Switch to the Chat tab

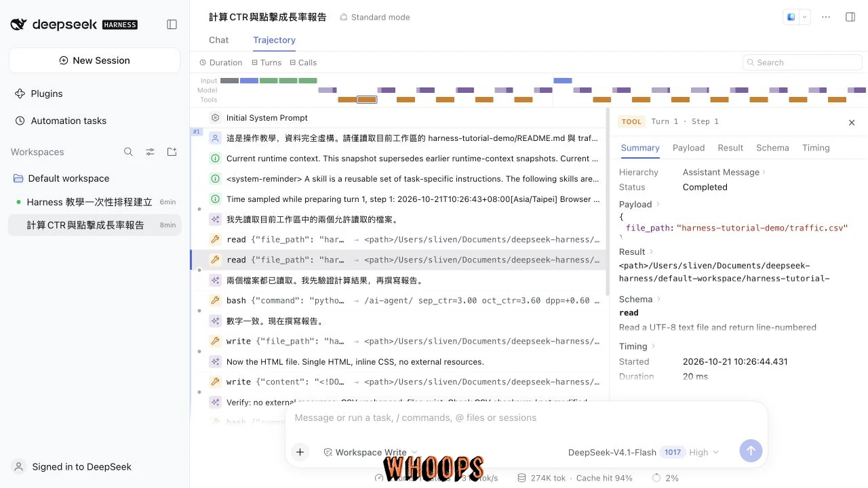point(218,40)
